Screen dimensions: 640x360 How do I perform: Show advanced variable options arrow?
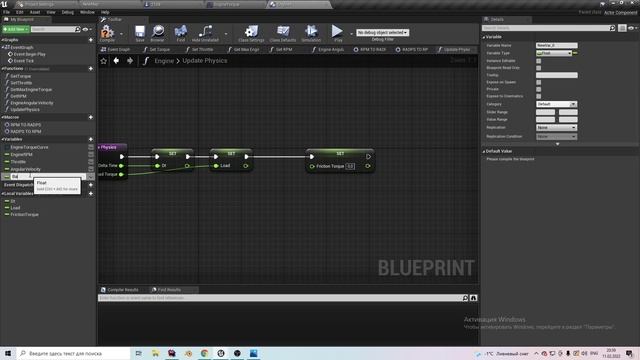tap(558, 144)
